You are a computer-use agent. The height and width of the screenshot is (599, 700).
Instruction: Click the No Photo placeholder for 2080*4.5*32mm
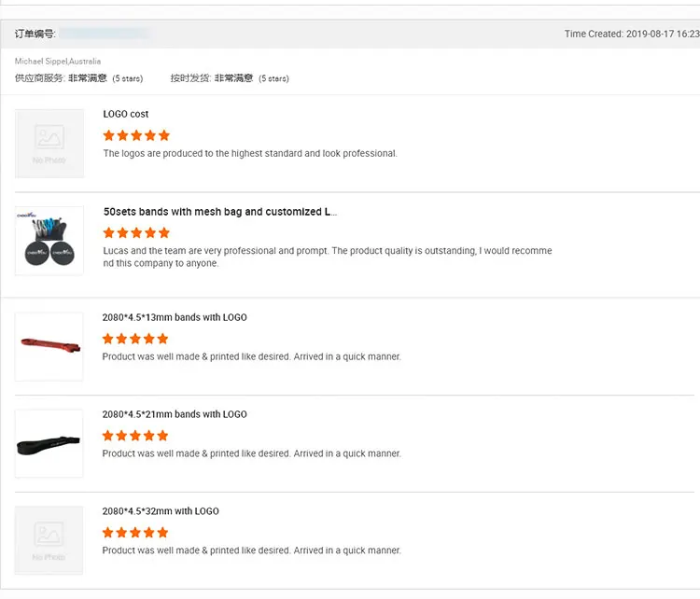[x=49, y=540]
